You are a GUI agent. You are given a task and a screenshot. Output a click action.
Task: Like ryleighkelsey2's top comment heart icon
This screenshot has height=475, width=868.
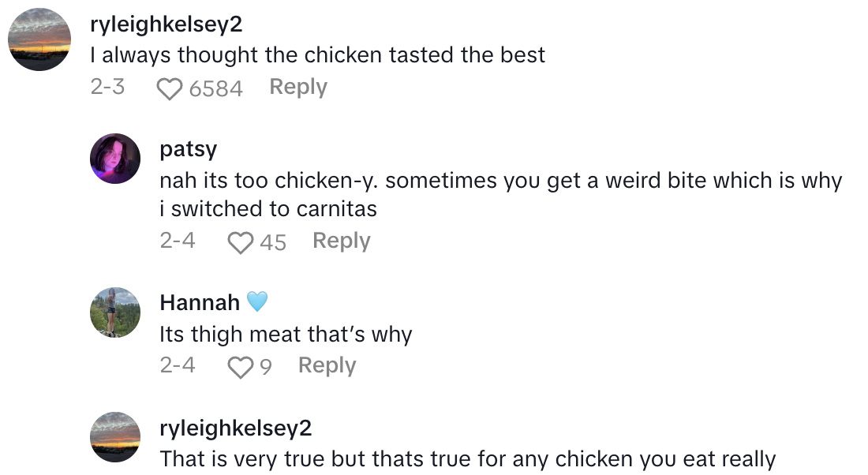pyautogui.click(x=168, y=87)
